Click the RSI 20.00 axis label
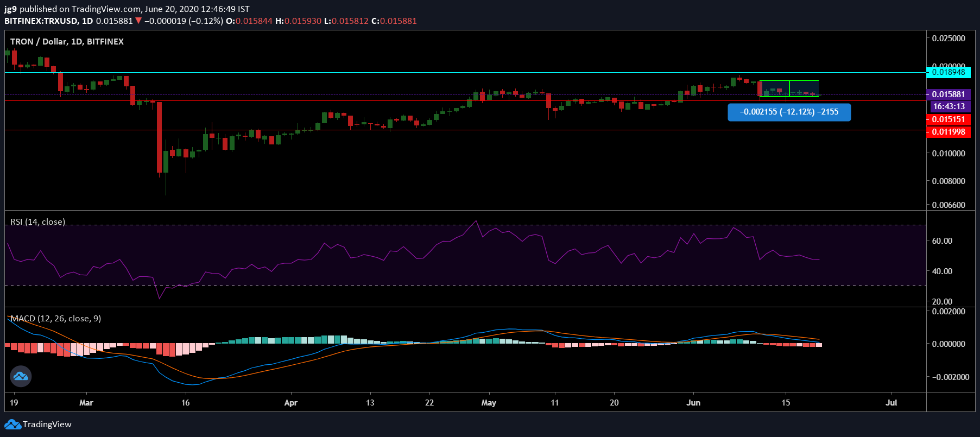 [942, 301]
